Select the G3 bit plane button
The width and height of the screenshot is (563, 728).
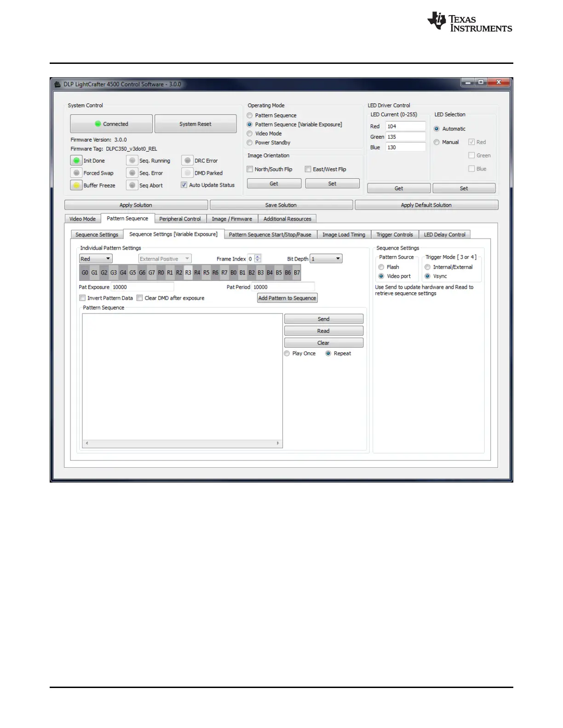pyautogui.click(x=114, y=273)
